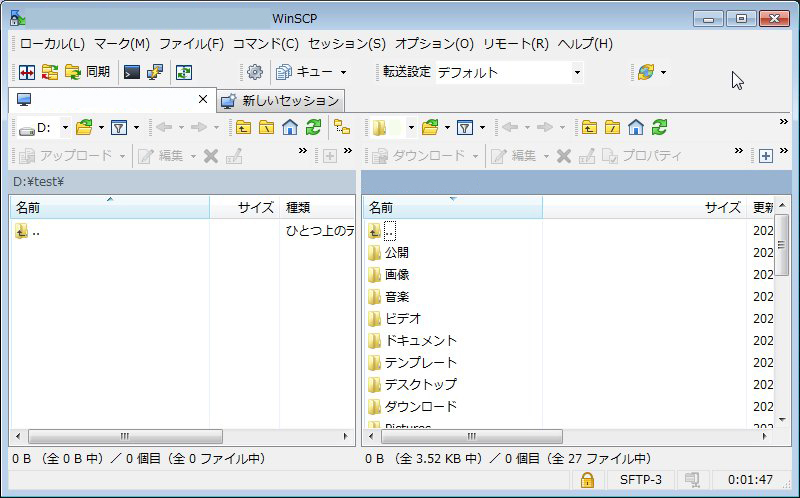Open the ローカル(L) menu

(x=53, y=44)
